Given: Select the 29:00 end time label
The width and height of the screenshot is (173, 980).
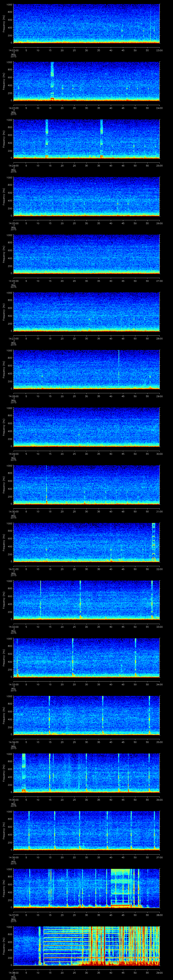Looking at the screenshot, I should (x=159, y=396).
